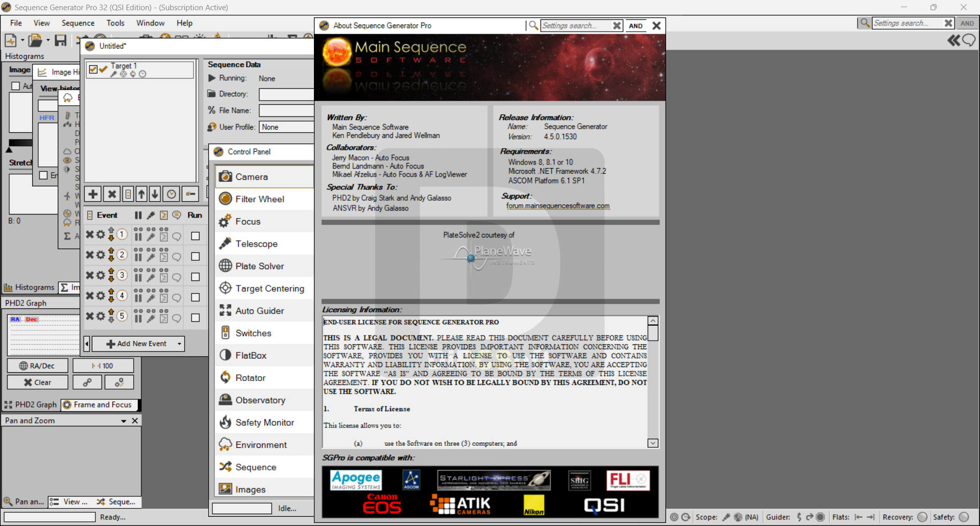Click the Directory input field
The height and width of the screenshot is (526, 980).
tap(286, 94)
